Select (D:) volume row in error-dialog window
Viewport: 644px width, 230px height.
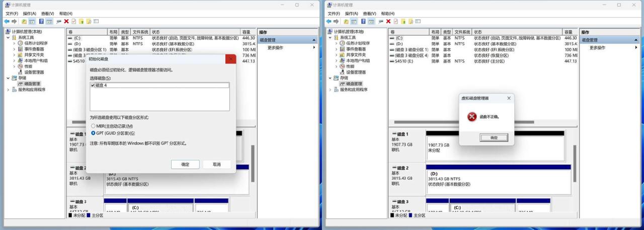pyautogui.click(x=483, y=44)
